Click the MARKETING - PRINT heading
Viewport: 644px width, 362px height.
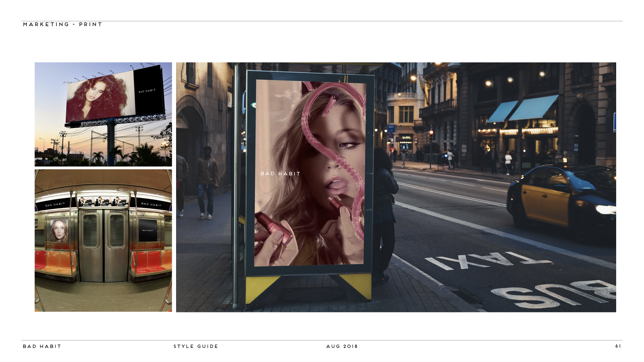[x=62, y=24]
